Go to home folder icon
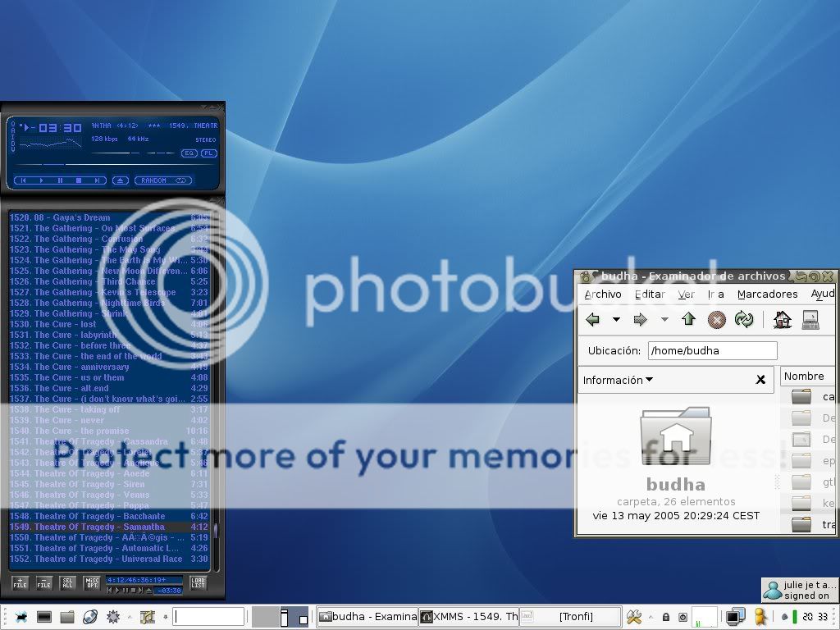The height and width of the screenshot is (630, 840). coord(782,320)
